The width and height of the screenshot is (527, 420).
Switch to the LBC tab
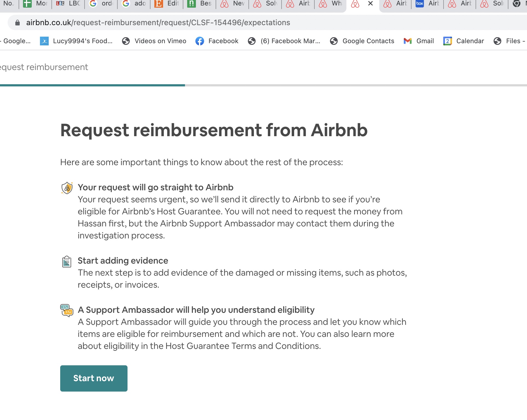(68, 4)
